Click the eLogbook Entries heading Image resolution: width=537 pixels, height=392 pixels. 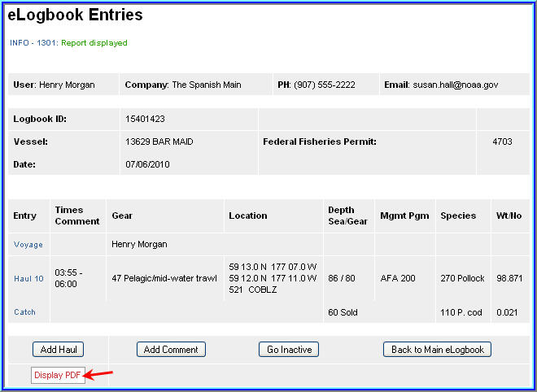point(75,15)
